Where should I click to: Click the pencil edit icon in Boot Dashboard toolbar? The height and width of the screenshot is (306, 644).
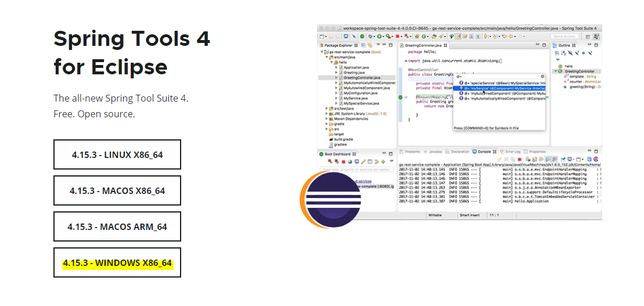coord(364,162)
